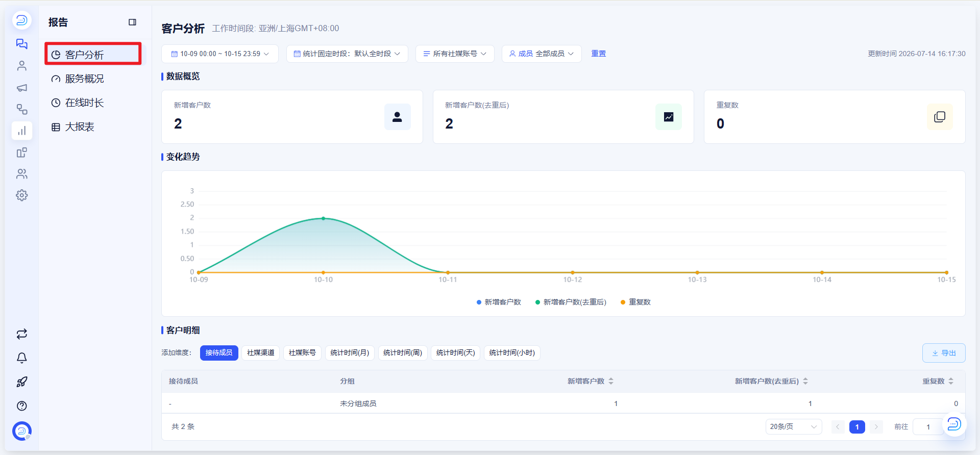Screen dimensions: 980x455
Task: Open the chat conversations sidebar icon
Action: click(x=21, y=44)
